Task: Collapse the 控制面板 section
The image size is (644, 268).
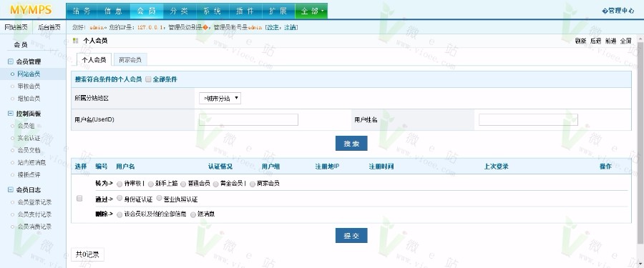Action: [x=11, y=114]
